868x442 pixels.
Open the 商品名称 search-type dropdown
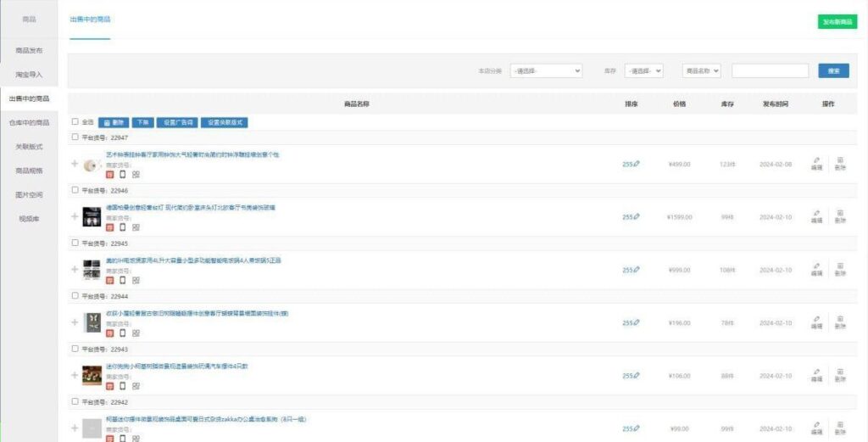[x=702, y=71]
